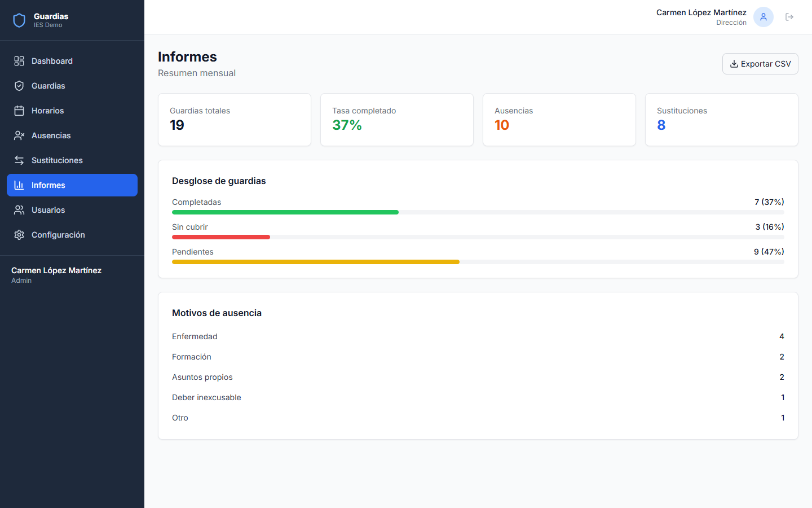Export the report with Exportar CSV
This screenshot has width=812, height=508.
point(760,64)
